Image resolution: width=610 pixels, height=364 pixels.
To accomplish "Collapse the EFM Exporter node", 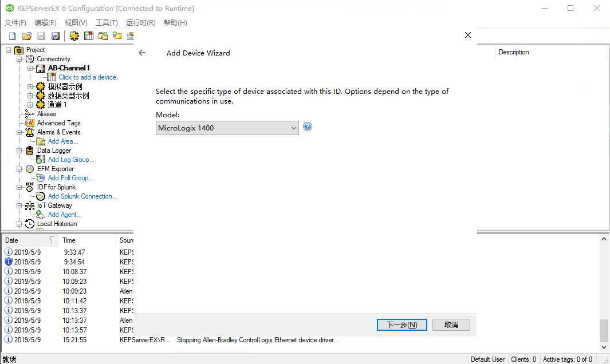I will tap(19, 169).
